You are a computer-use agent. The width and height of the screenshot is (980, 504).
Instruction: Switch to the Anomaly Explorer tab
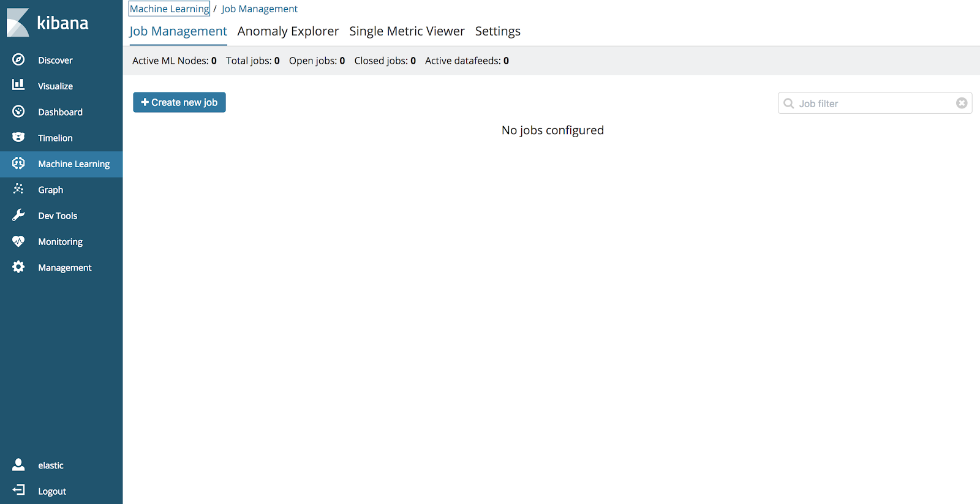coord(288,31)
